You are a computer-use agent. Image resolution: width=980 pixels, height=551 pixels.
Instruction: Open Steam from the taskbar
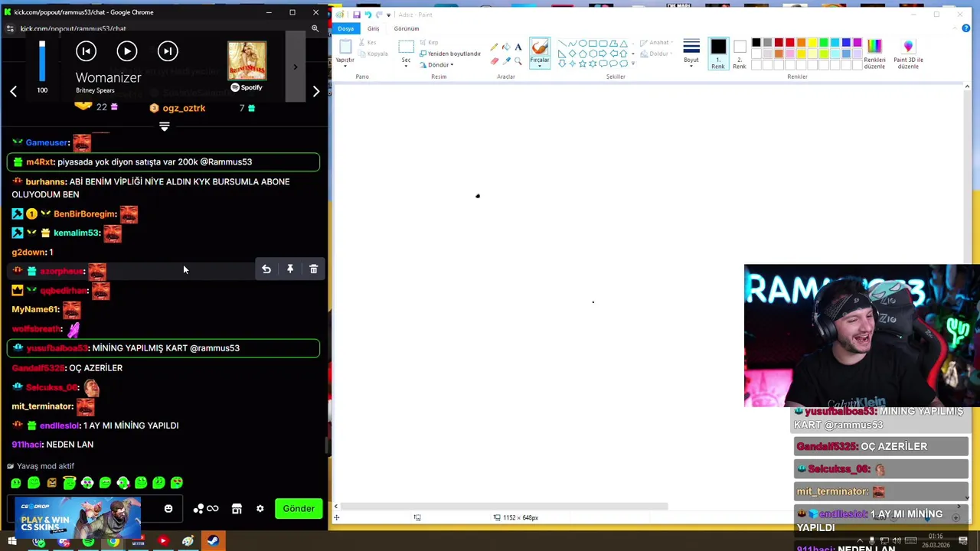point(212,542)
